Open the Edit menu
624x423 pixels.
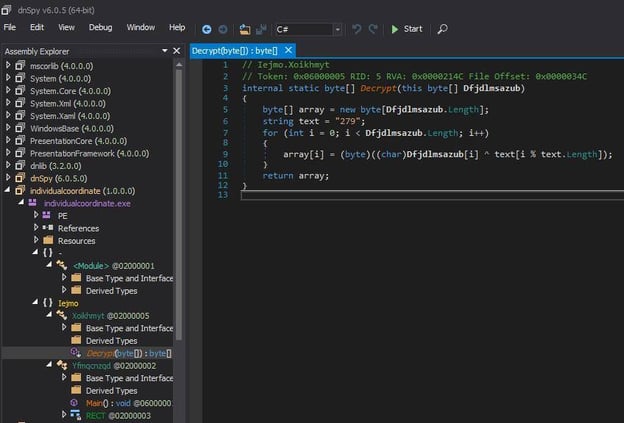[x=37, y=27]
